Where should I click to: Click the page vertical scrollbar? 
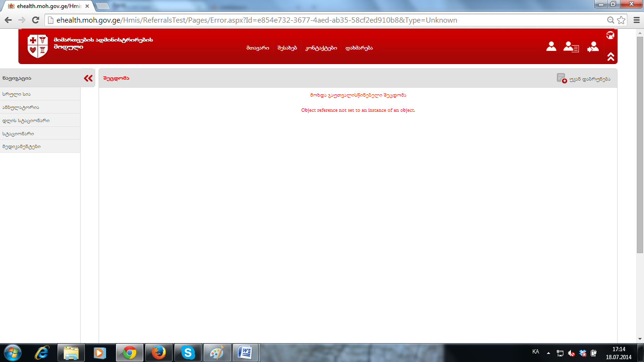[x=640, y=141]
